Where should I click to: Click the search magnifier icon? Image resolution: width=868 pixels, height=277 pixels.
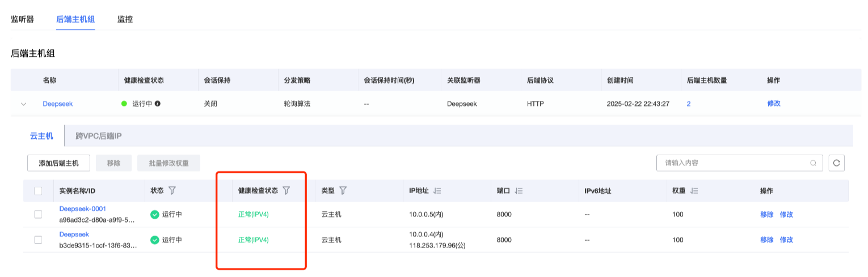[814, 163]
